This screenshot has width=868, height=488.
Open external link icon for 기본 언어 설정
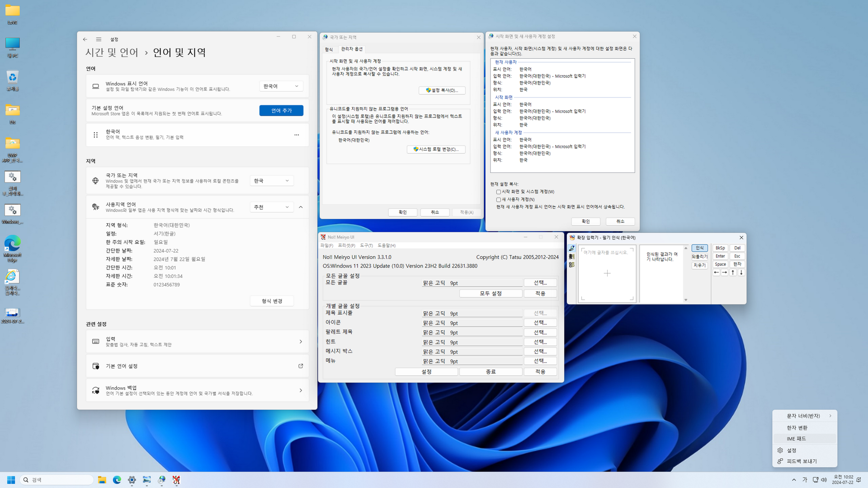(x=301, y=366)
